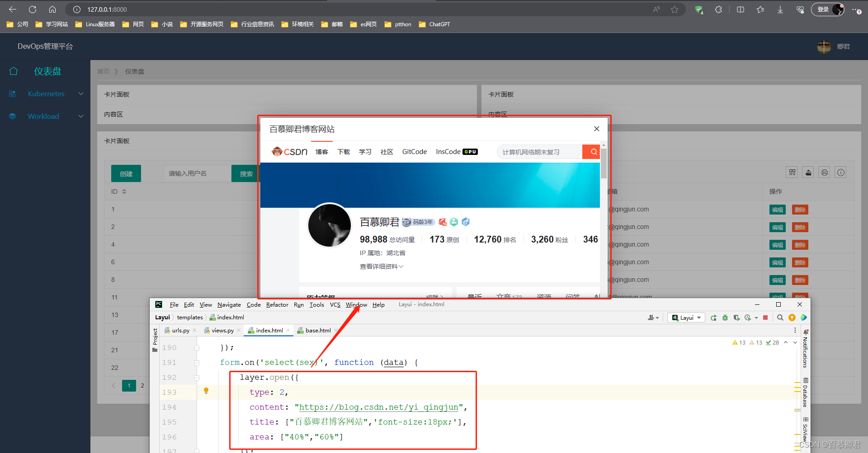Click the browser home icon

(x=52, y=9)
